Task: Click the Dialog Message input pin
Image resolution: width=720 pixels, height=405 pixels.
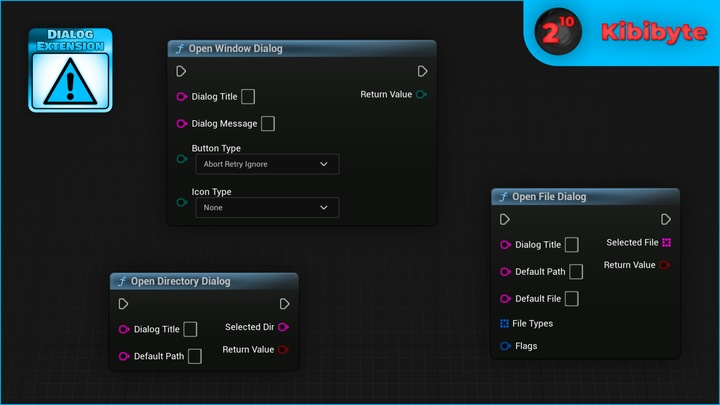Action: tap(182, 124)
